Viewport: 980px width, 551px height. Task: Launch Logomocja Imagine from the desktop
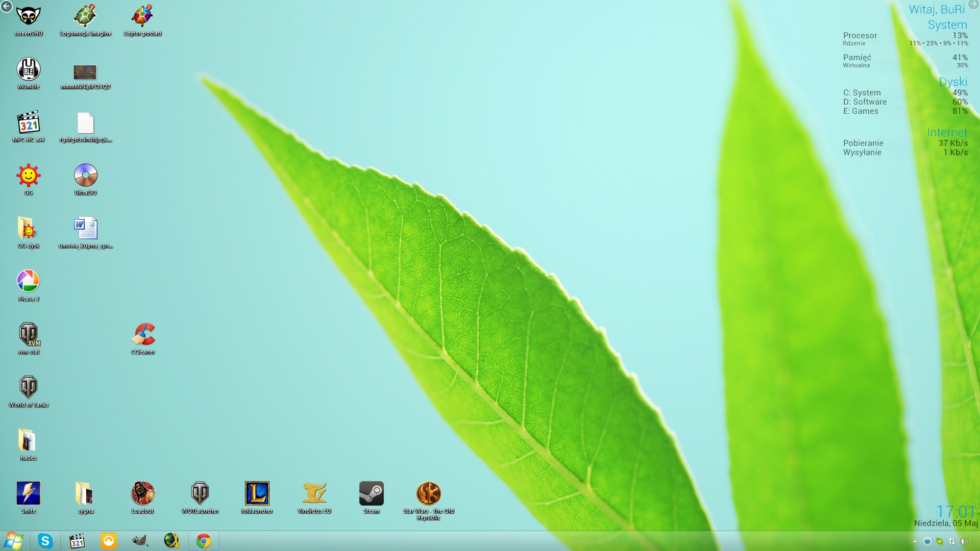point(85,20)
